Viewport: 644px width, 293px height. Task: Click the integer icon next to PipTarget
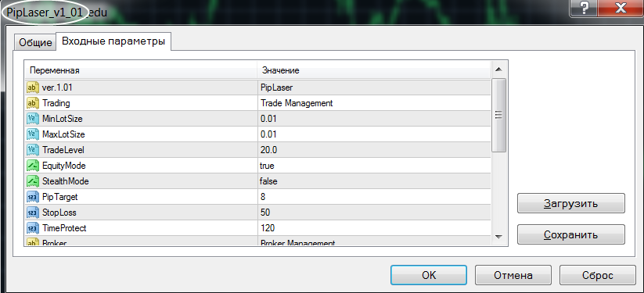[x=32, y=197]
